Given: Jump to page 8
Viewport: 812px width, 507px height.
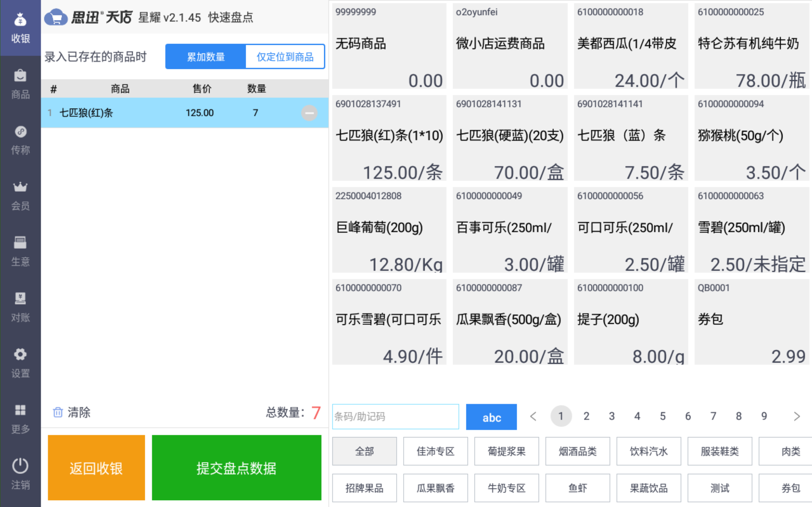Looking at the screenshot, I should pyautogui.click(x=739, y=416).
